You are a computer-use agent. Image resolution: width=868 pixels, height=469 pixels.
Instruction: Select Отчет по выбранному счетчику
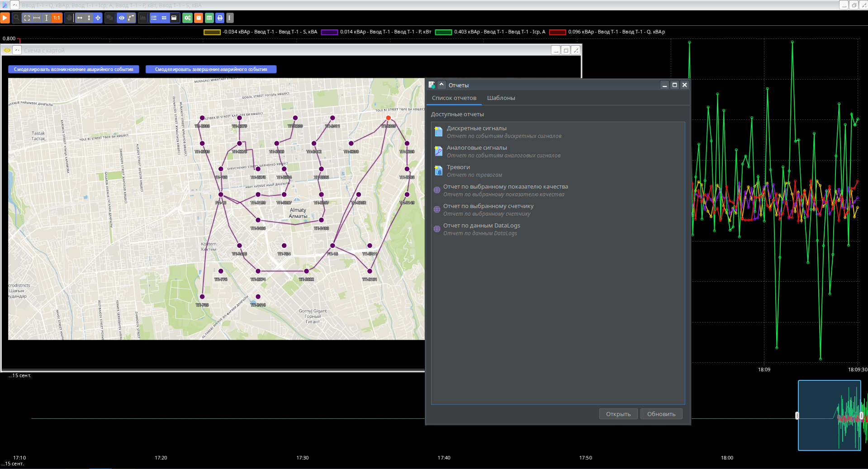pos(558,210)
